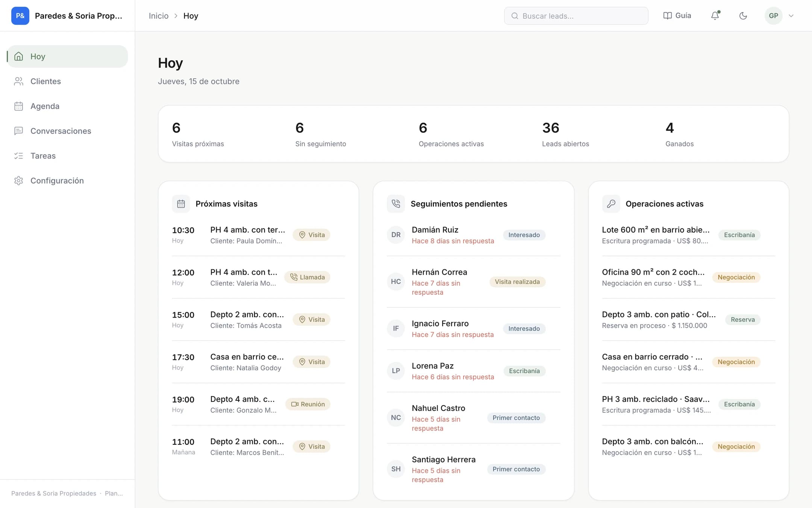The height and width of the screenshot is (508, 812).
Task: Click the Configuración gear icon
Action: click(18, 181)
